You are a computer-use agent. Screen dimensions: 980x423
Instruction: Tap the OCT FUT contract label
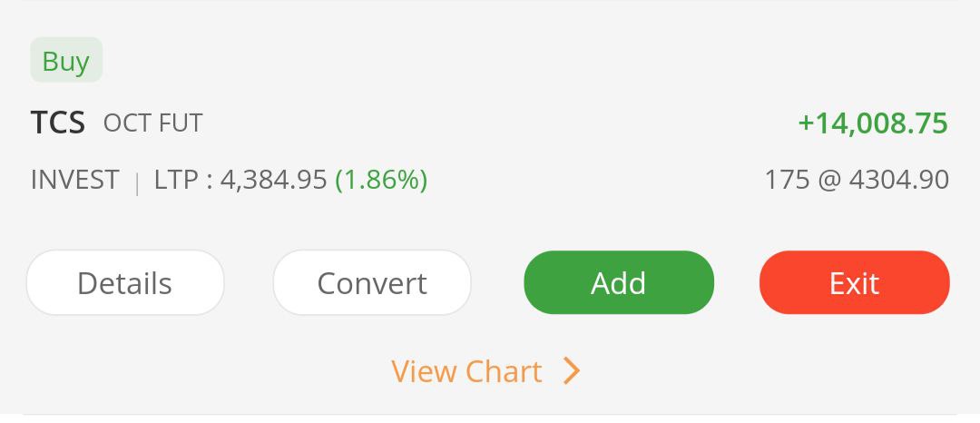[x=152, y=123]
